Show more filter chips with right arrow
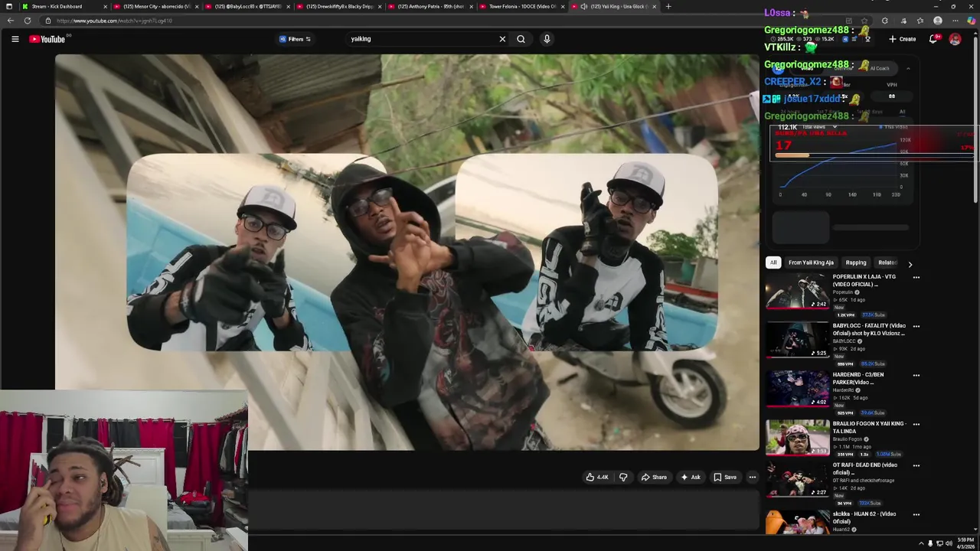Viewport: 980px width, 551px height. click(x=910, y=264)
